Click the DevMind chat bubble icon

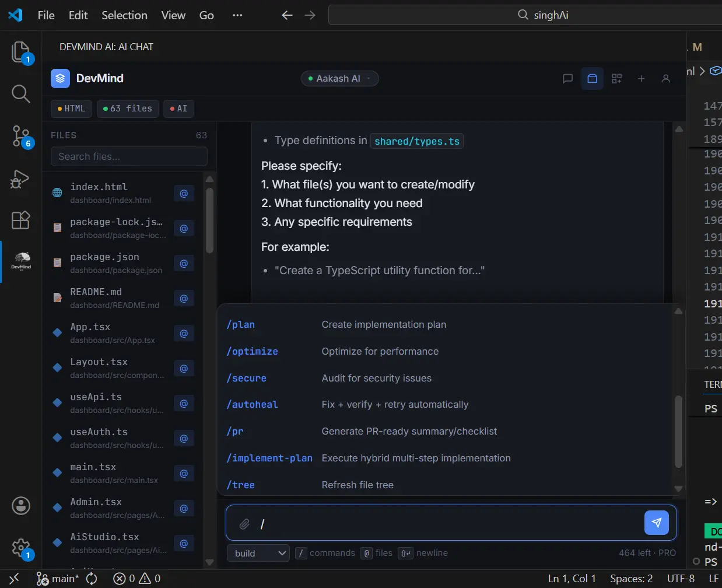click(x=567, y=79)
